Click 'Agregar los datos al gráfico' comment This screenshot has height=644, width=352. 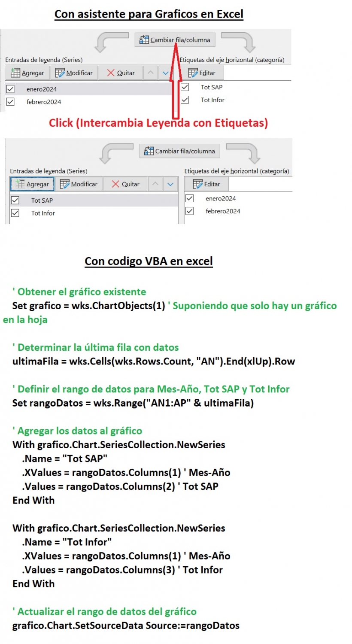77,431
